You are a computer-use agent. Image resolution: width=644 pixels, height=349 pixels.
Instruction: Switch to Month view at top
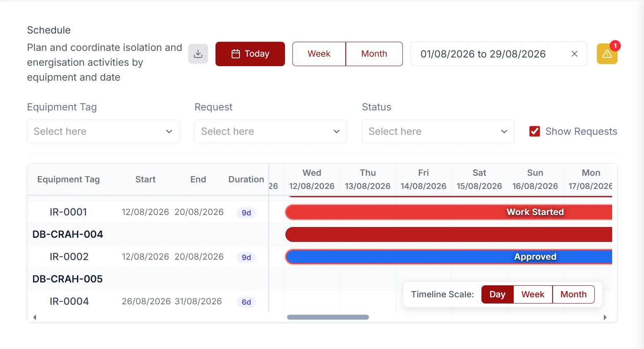point(374,54)
